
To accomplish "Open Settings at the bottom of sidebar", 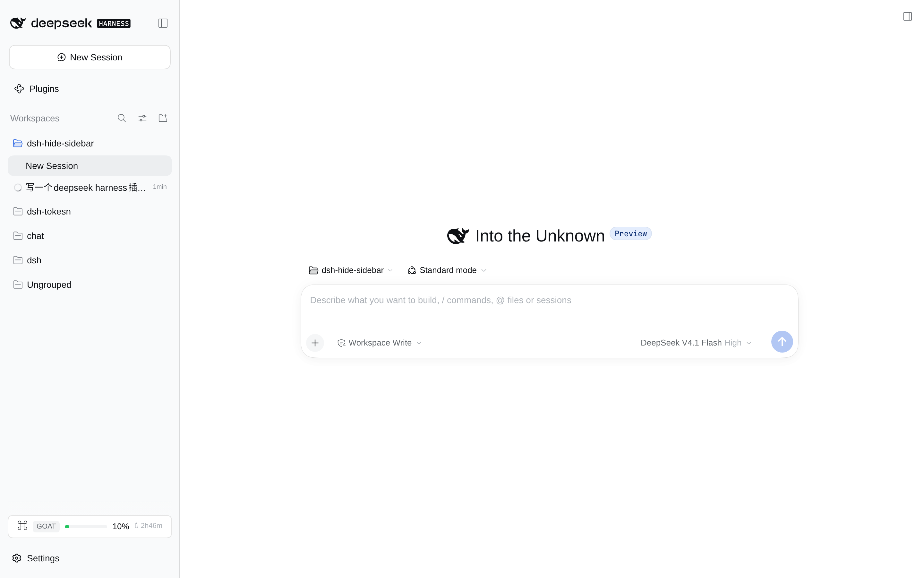I will point(36,558).
